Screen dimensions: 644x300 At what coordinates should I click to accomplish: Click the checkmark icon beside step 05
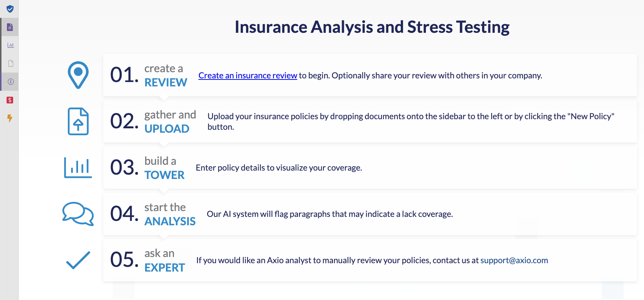point(78,260)
